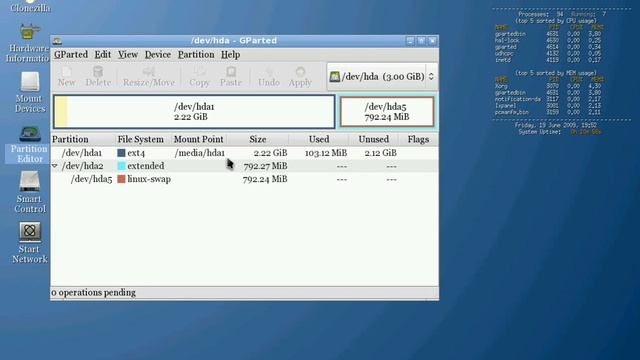Image resolution: width=640 pixels, height=360 pixels.
Task: Click the /media/hda1 mount point cell
Action: click(199, 153)
